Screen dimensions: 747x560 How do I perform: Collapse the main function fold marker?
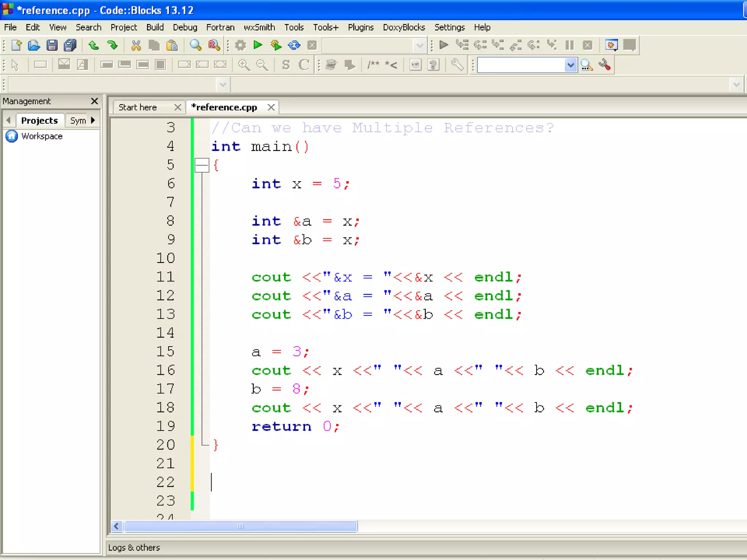(202, 165)
